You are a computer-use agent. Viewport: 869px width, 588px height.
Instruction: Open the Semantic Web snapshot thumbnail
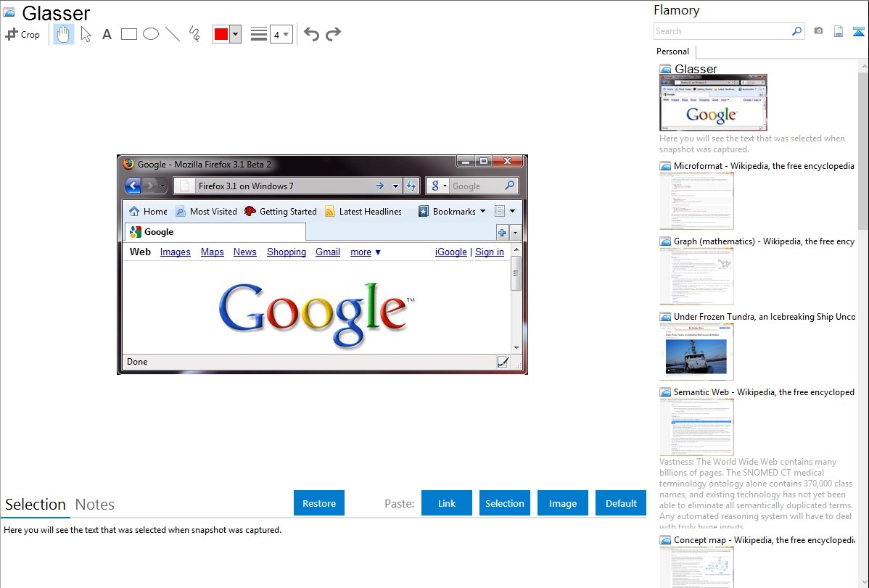696,427
